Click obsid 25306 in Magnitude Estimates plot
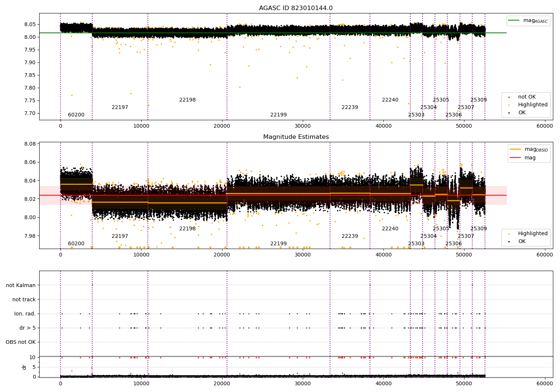560x392 pixels. pyautogui.click(x=454, y=244)
